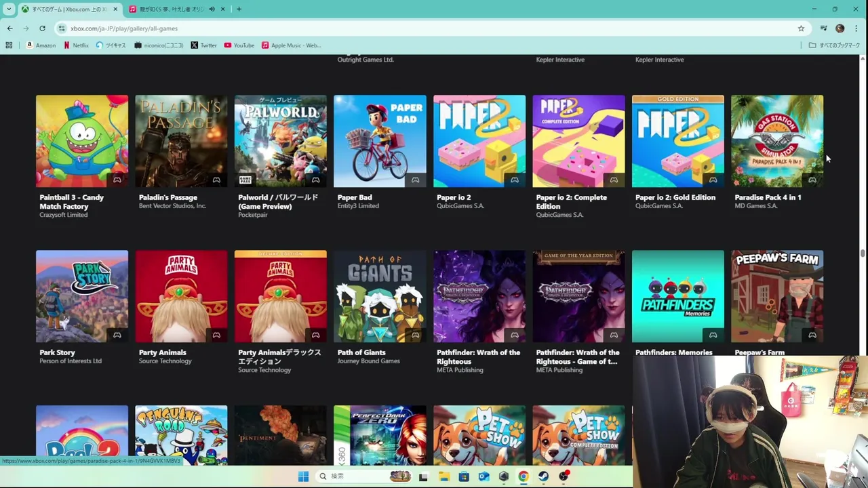Open a new browser tab
This screenshot has height=488, width=868.
[x=239, y=9]
